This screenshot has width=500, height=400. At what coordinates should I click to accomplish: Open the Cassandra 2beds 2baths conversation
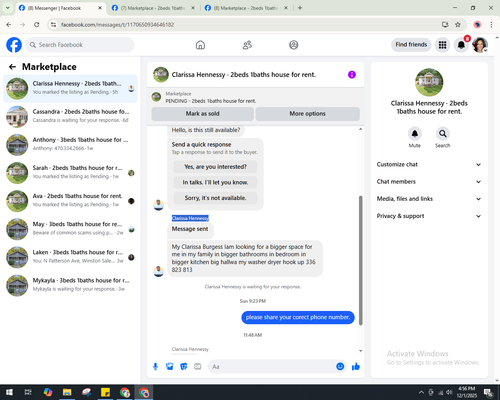click(70, 117)
